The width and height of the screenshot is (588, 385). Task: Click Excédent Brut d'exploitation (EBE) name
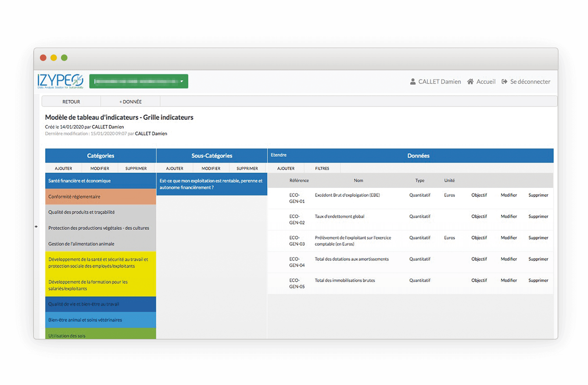click(347, 195)
